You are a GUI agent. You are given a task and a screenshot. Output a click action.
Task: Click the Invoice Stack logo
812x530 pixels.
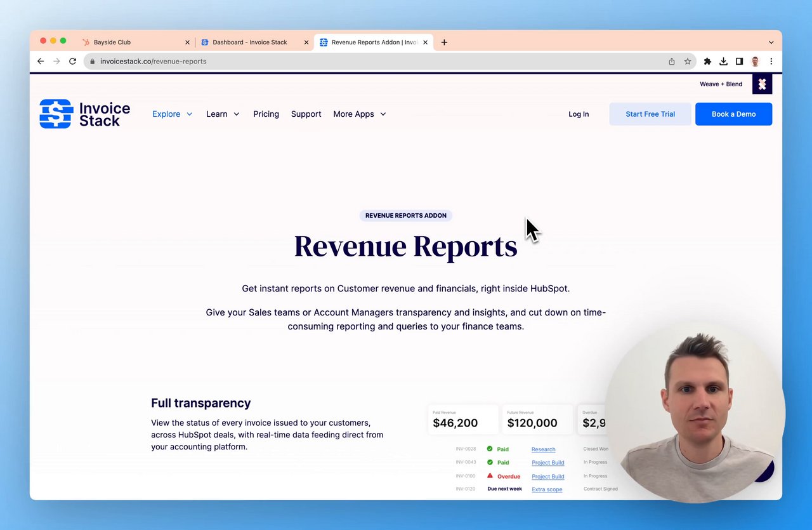(85, 114)
